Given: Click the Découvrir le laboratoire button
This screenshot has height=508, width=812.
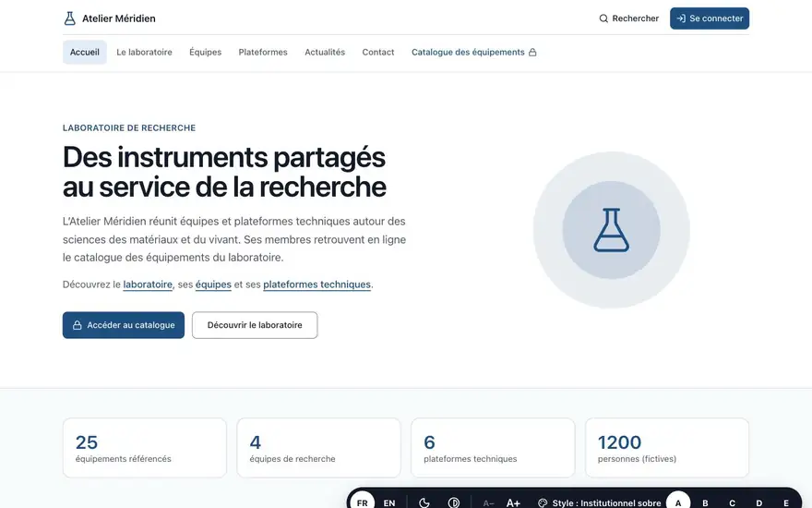Looking at the screenshot, I should (255, 325).
